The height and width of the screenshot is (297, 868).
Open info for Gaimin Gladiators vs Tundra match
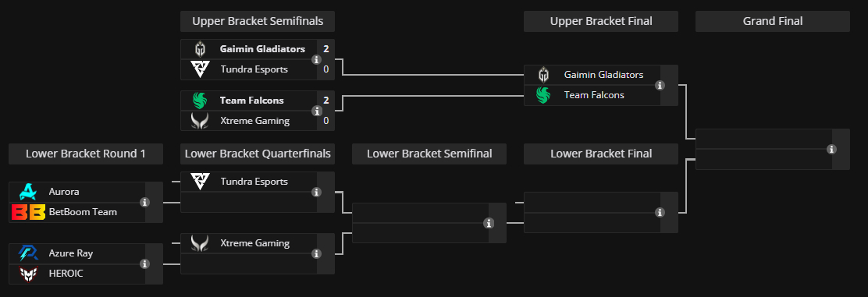(317, 59)
